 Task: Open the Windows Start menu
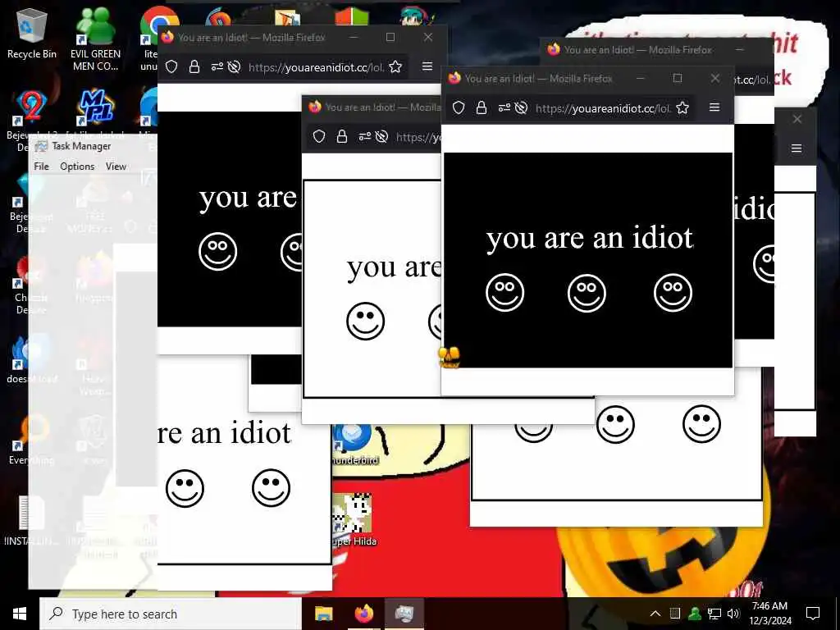[x=20, y=614]
